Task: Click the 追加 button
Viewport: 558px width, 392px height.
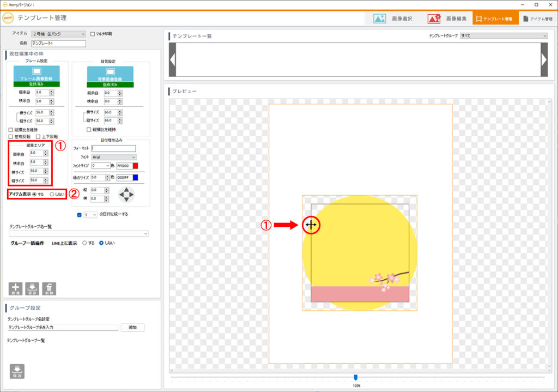Action: point(132,328)
